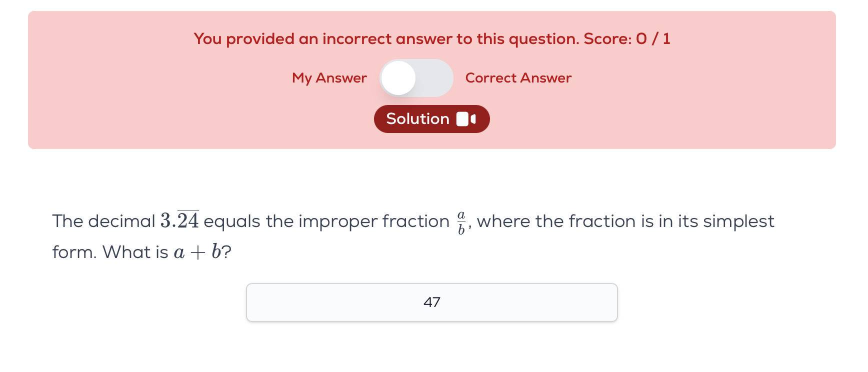This screenshot has width=868, height=372.
Task: Click the repeating decimal 3.24 in the question
Action: tap(179, 220)
